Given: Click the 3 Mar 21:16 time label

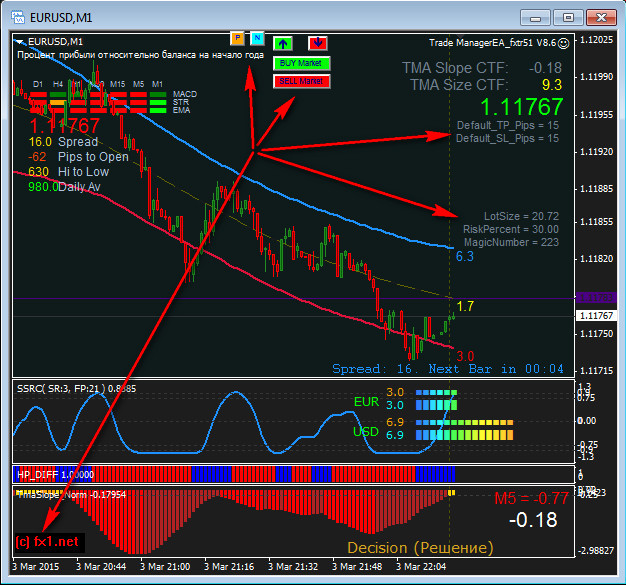Looking at the screenshot, I should pos(229,567).
